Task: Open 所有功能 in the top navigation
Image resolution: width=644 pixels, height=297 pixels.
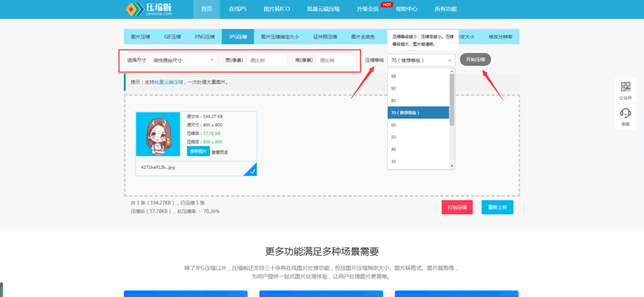Action: pos(445,9)
